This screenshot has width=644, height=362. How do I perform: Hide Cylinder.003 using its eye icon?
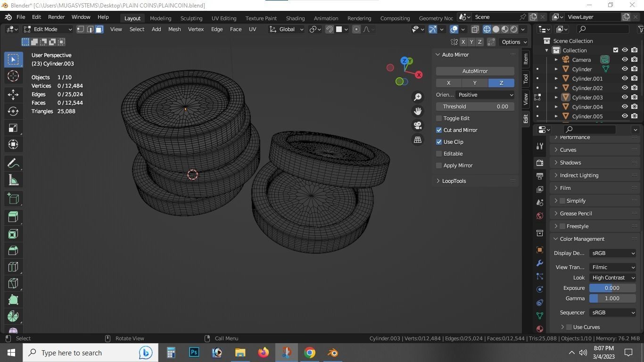point(625,98)
